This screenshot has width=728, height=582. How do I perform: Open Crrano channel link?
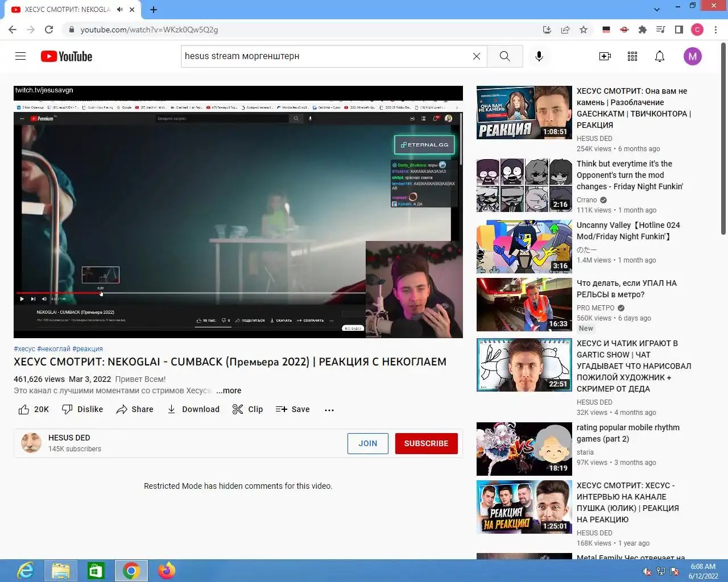coord(587,200)
